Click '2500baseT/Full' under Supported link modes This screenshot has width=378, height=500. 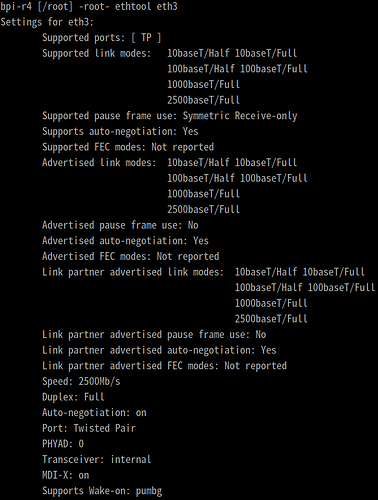pos(203,100)
